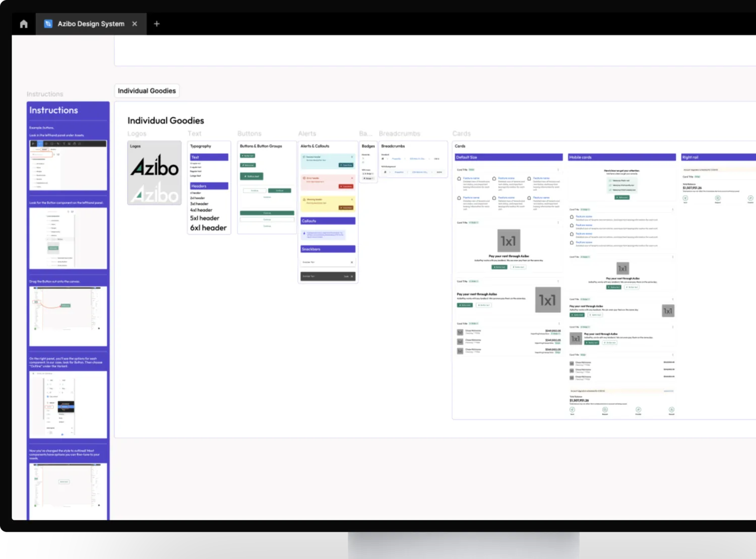The image size is (756, 559).
Task: Select the faint 'Text' label above Typography frame
Action: click(195, 133)
